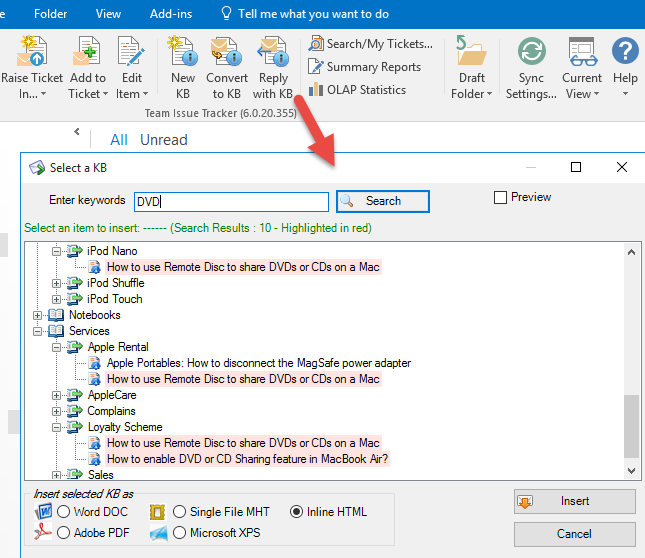Click Reply with KB icon
Screen dimensions: 645x558
coord(273,51)
